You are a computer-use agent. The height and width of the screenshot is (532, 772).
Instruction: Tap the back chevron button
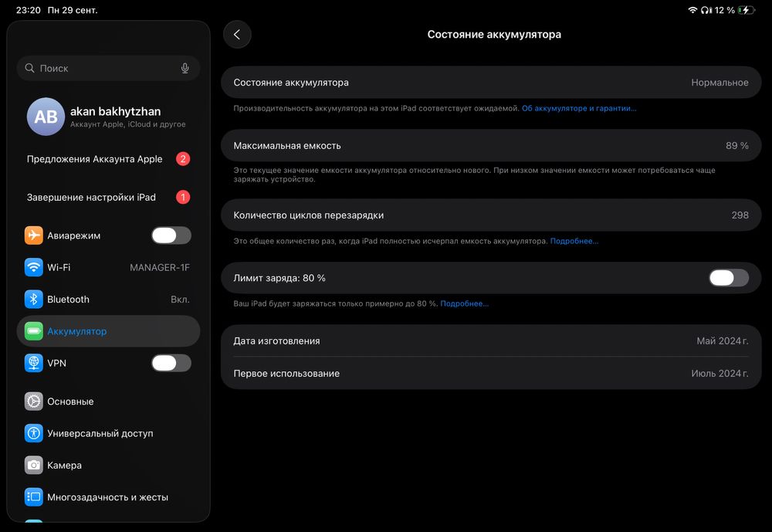pos(237,35)
